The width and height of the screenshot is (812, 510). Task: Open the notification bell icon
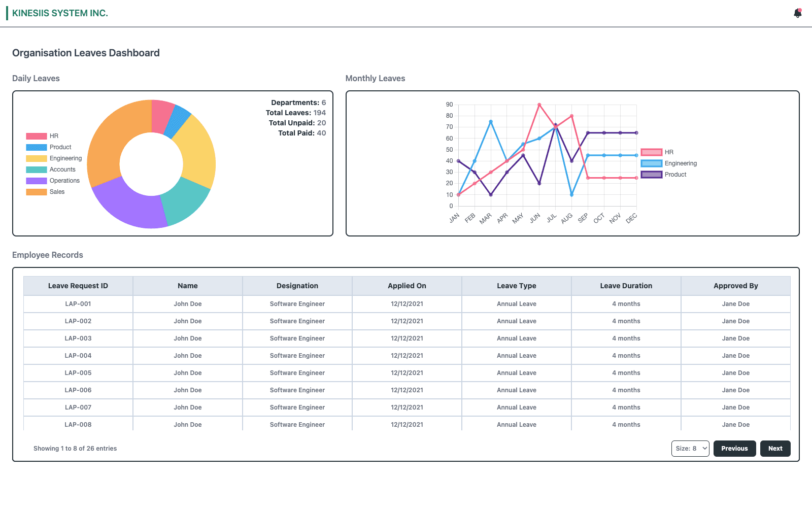tap(797, 14)
